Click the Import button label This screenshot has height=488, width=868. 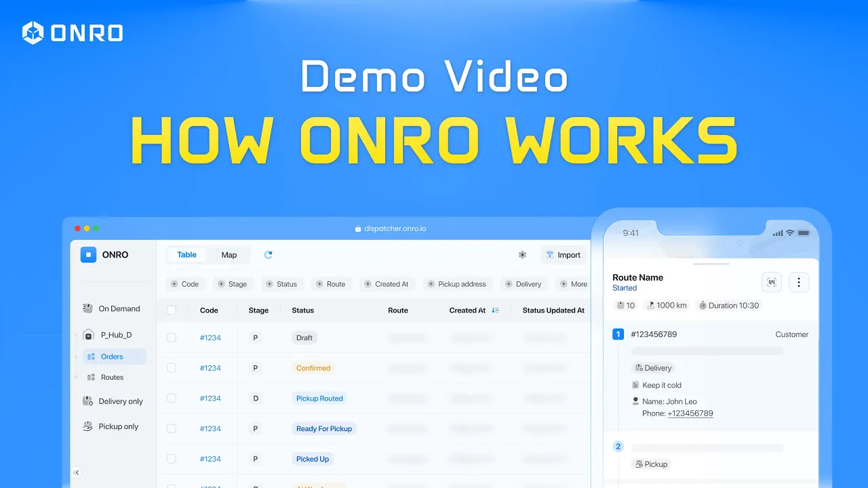pyautogui.click(x=569, y=255)
